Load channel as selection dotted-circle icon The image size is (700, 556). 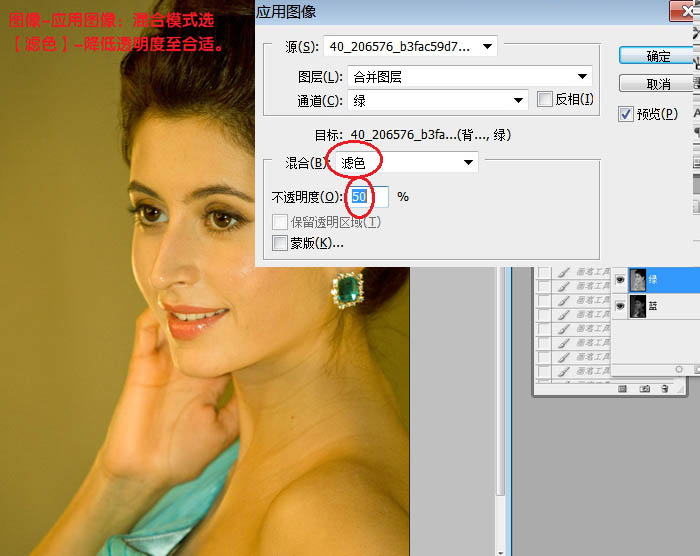tap(679, 369)
